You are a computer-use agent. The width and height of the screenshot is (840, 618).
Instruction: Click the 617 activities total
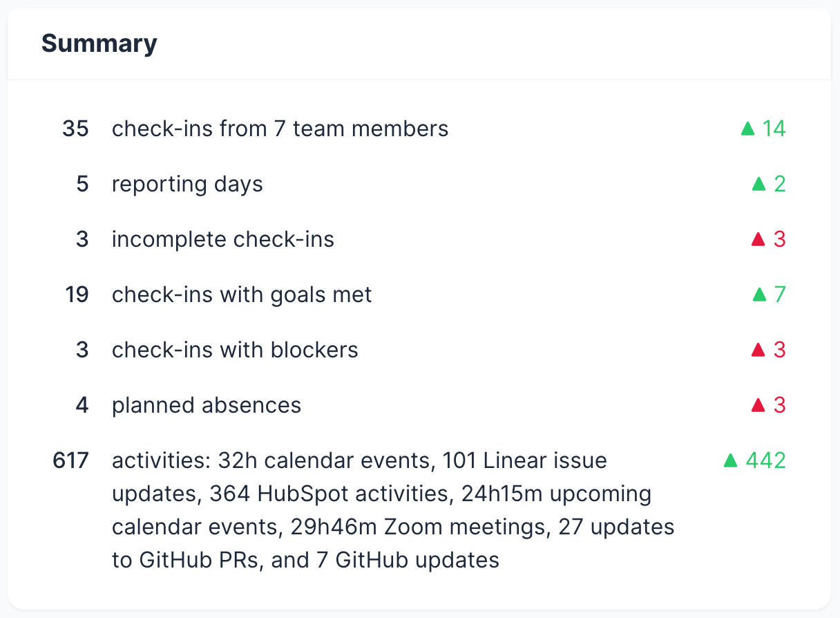(x=70, y=460)
